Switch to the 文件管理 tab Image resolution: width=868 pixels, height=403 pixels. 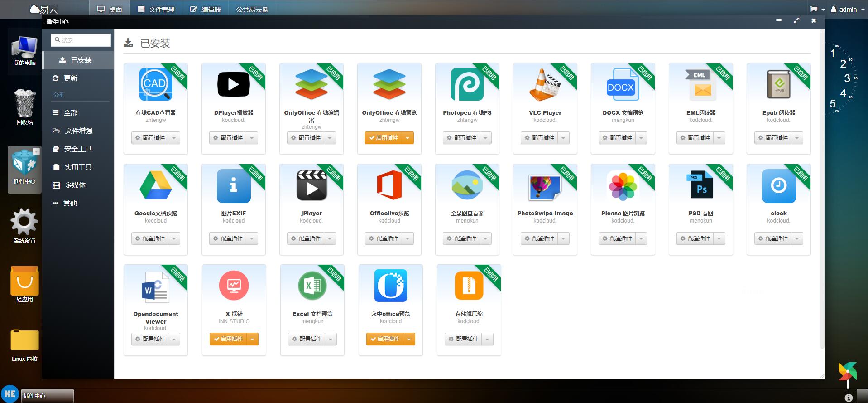156,10
